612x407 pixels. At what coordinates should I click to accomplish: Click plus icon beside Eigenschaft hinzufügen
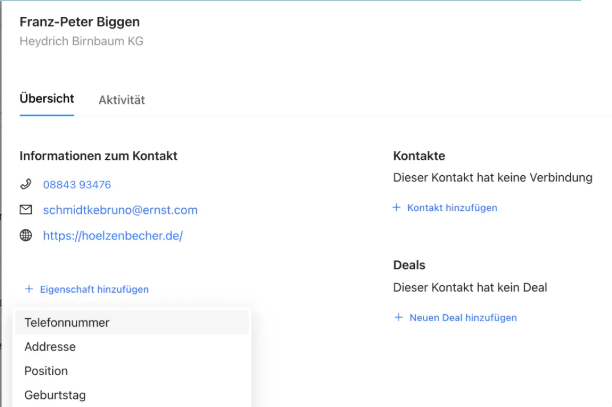point(29,289)
